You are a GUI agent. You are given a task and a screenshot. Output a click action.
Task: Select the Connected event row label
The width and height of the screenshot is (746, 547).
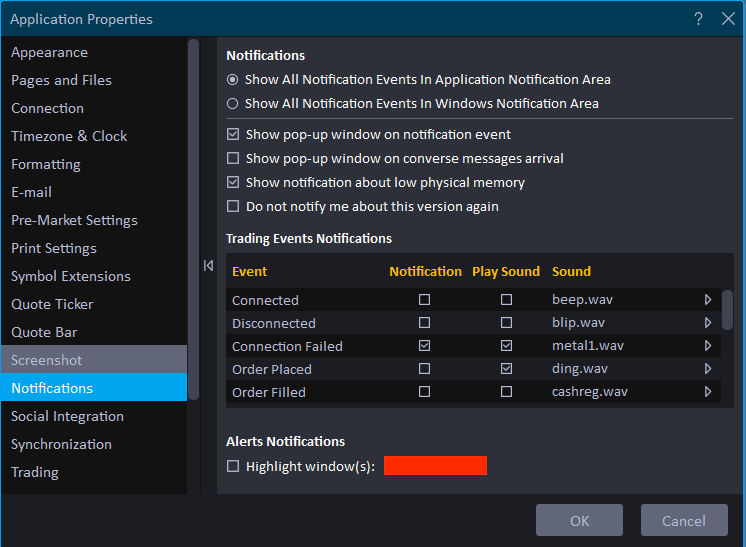pos(265,300)
